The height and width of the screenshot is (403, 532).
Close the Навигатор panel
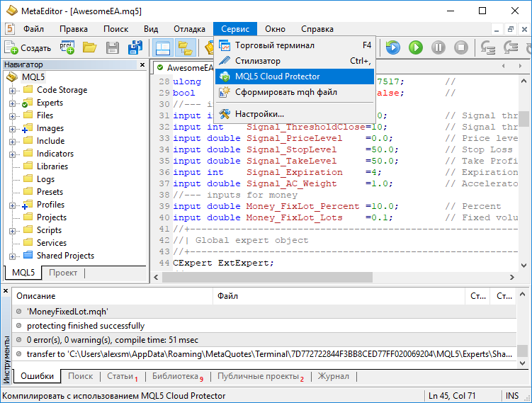coord(142,65)
